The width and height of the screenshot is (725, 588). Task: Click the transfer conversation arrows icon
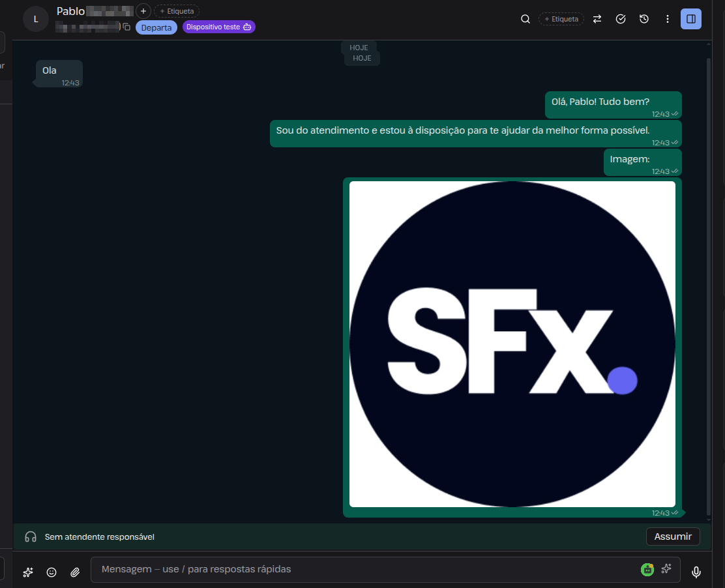597,19
